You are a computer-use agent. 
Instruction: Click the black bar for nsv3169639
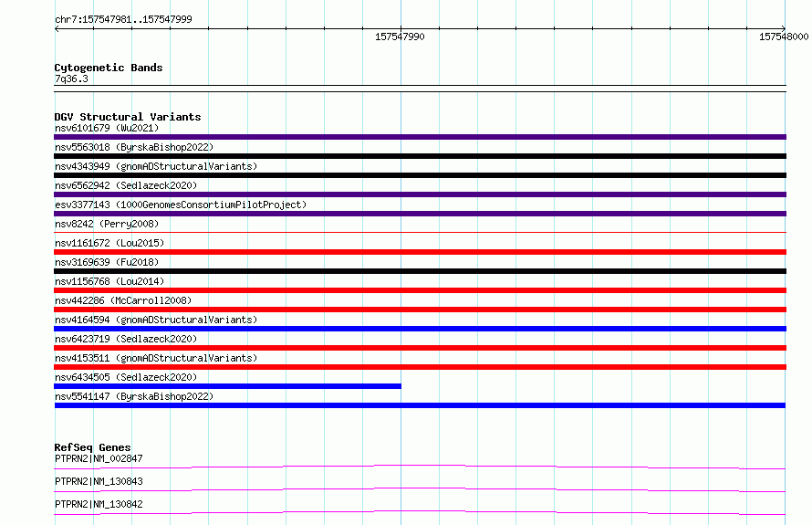pyautogui.click(x=420, y=271)
